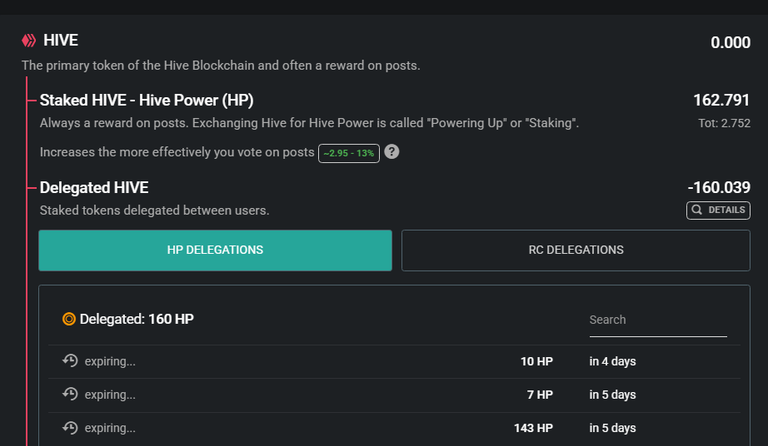Click the orange Delegated coin icon
768x446 pixels.
click(69, 319)
